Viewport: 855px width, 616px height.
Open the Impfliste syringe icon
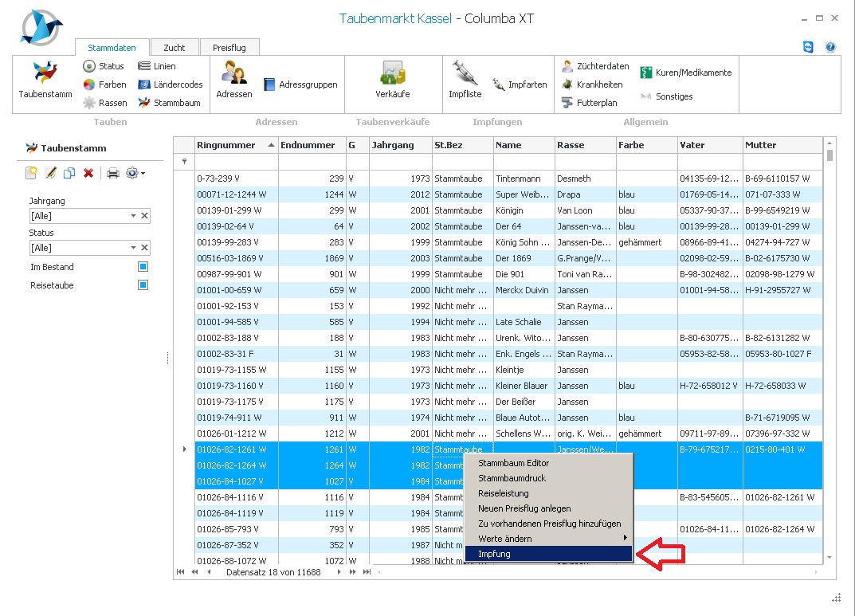tap(465, 78)
